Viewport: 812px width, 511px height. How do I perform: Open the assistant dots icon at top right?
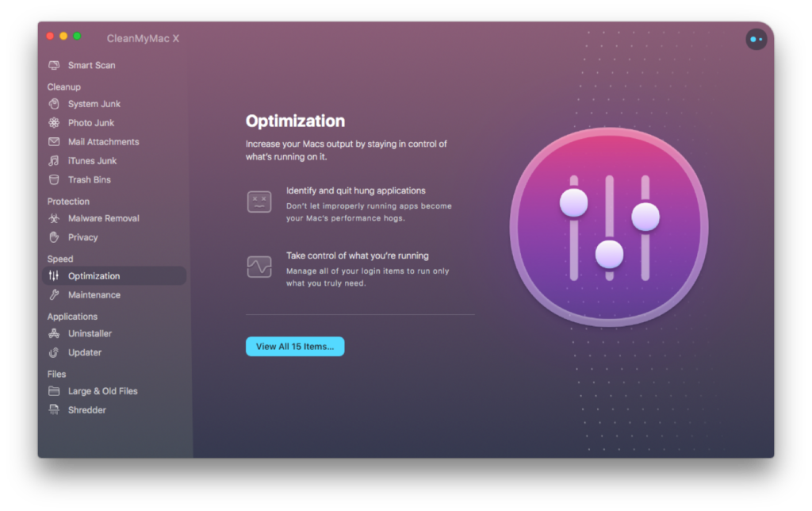coord(756,40)
